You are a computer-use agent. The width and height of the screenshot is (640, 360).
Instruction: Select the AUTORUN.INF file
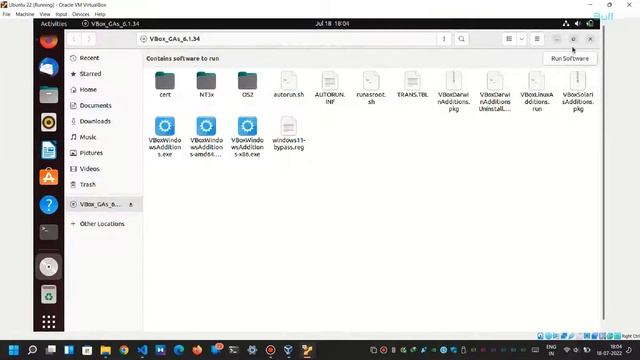pyautogui.click(x=330, y=88)
